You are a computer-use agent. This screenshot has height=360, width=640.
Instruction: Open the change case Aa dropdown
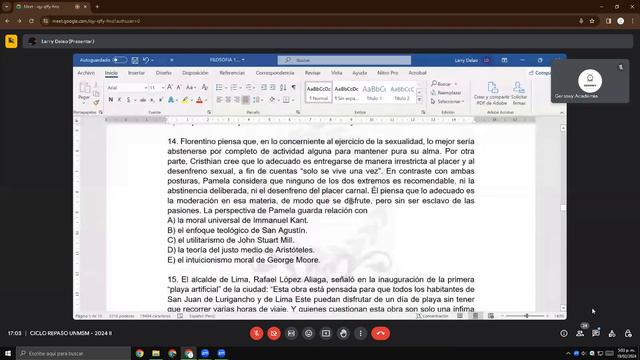[191, 87]
